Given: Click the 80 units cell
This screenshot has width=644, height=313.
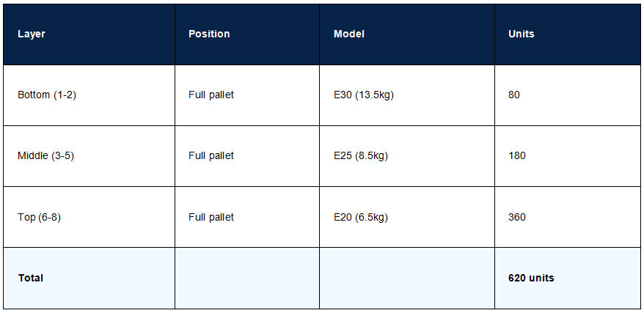Looking at the screenshot, I should 568,95.
